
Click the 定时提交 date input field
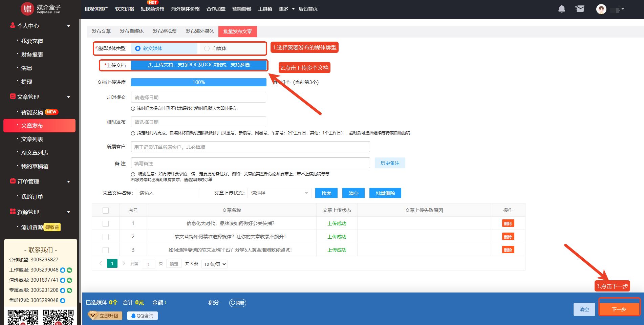point(198,97)
